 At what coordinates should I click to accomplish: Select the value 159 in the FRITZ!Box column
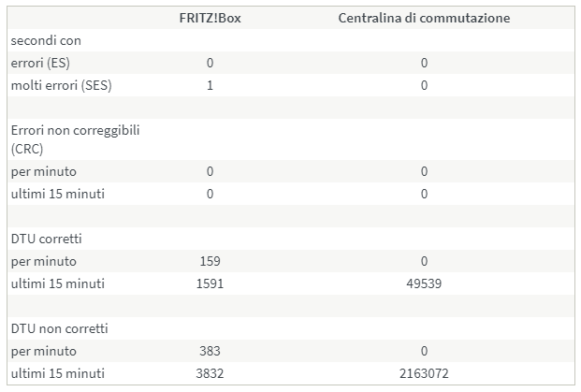[x=210, y=261]
